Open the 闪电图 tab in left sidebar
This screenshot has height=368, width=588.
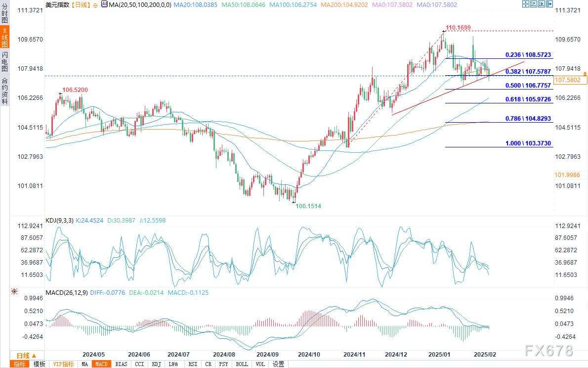[x=4, y=62]
